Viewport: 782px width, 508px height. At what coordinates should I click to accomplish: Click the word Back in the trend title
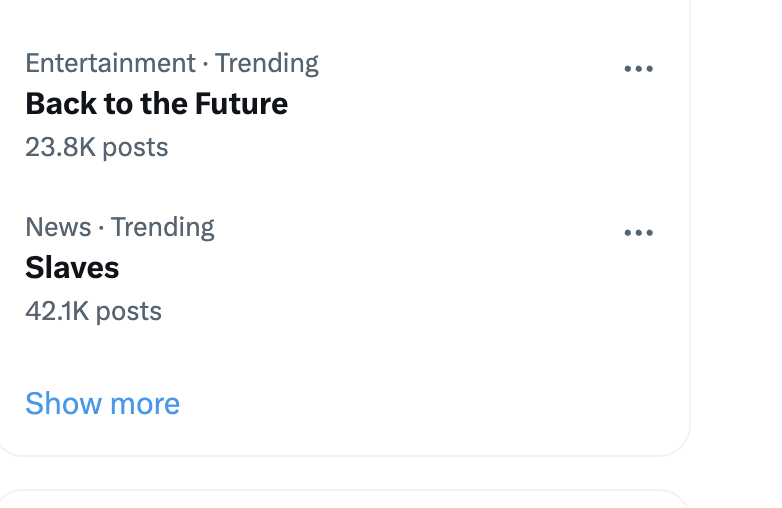point(57,104)
